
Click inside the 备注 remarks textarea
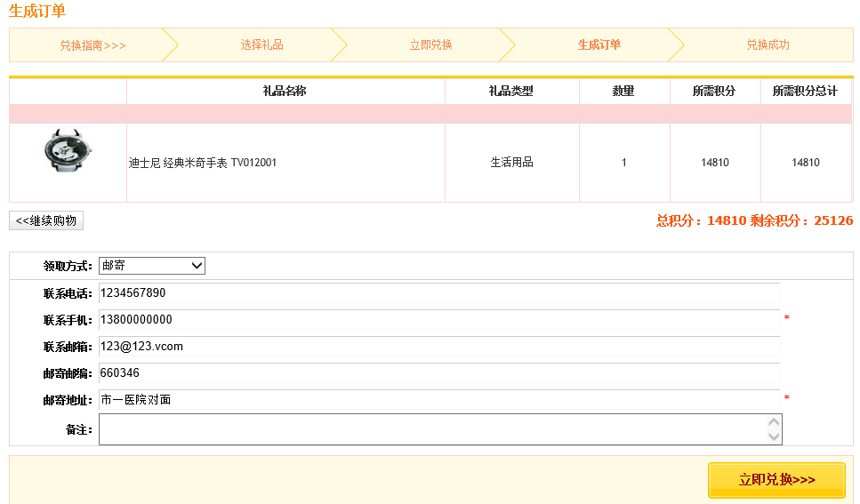[x=431, y=429]
